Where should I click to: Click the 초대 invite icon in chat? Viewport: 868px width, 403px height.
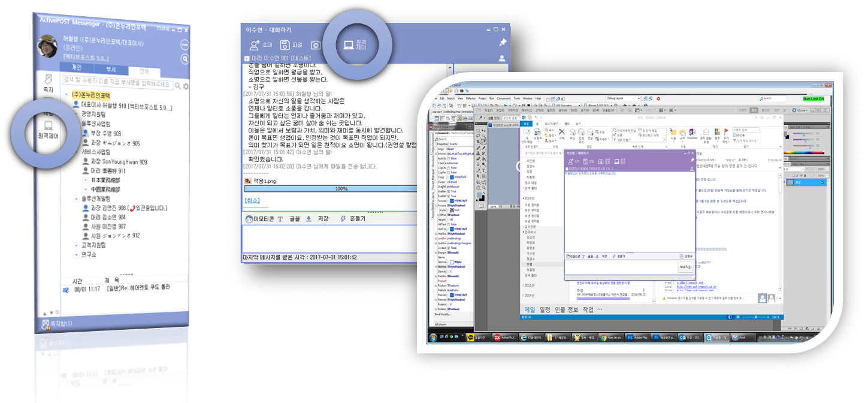pyautogui.click(x=260, y=44)
